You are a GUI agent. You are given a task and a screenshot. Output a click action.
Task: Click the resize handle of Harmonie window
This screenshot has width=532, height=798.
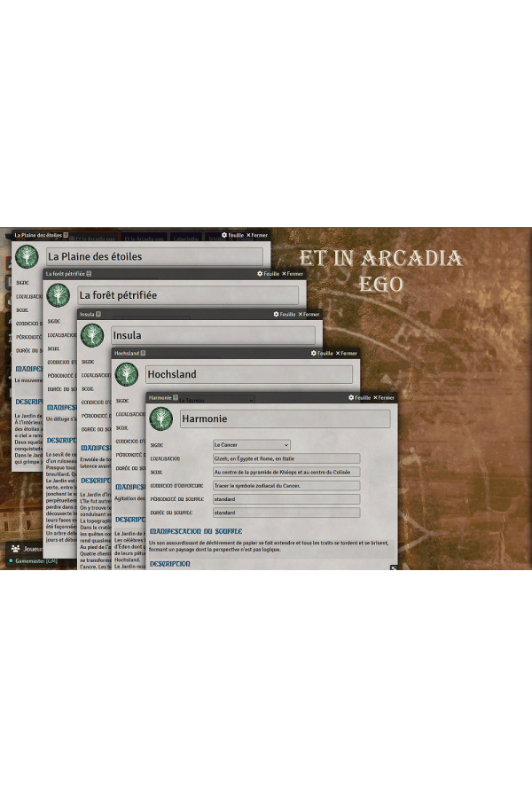coord(394,567)
